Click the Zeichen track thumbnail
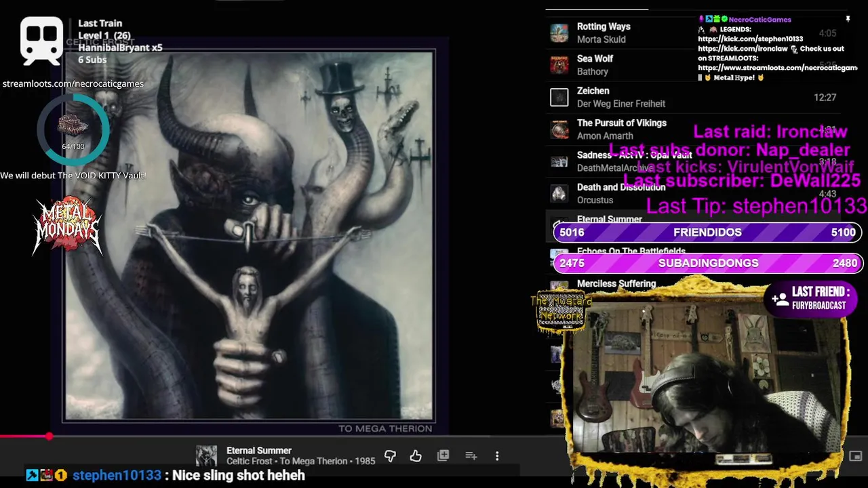 559,98
